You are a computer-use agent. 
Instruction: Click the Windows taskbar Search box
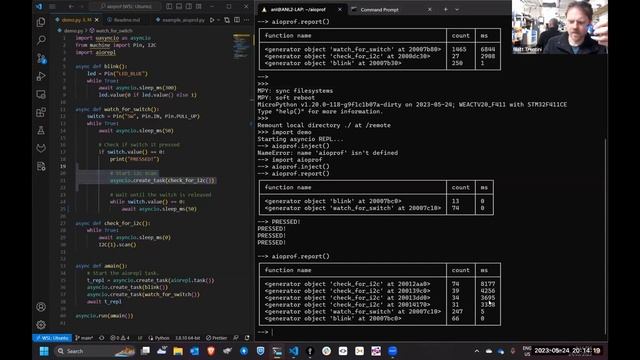click(x=95, y=351)
